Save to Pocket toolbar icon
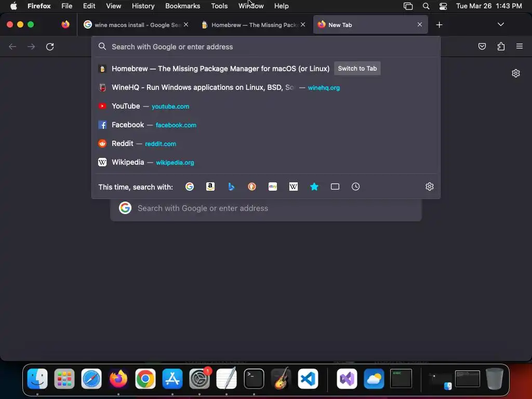Image resolution: width=532 pixels, height=399 pixels. pyautogui.click(x=482, y=46)
